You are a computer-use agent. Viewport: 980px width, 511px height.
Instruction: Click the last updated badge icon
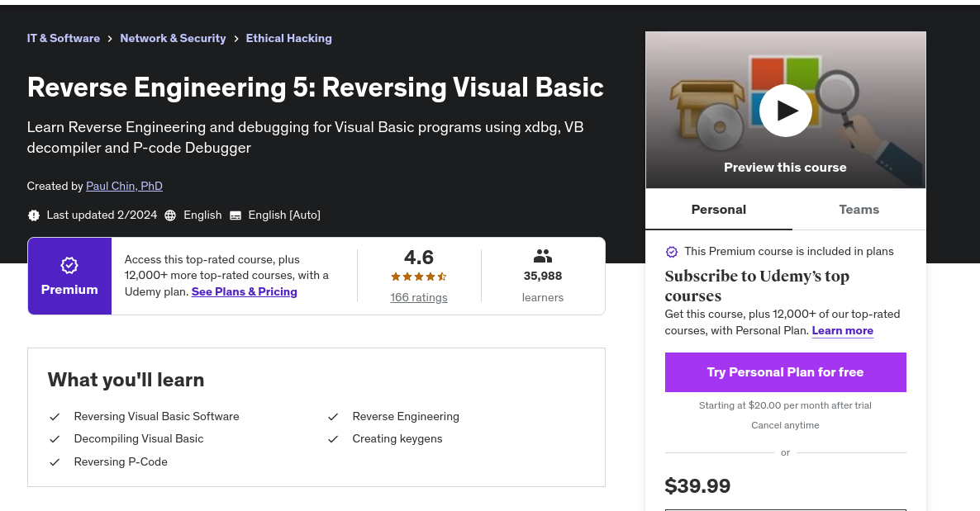coord(34,215)
